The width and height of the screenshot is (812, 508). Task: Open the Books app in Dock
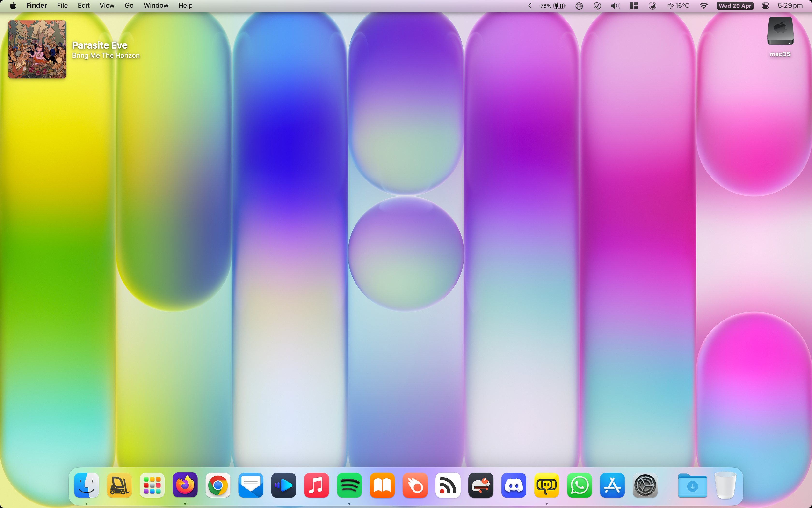coord(382,486)
